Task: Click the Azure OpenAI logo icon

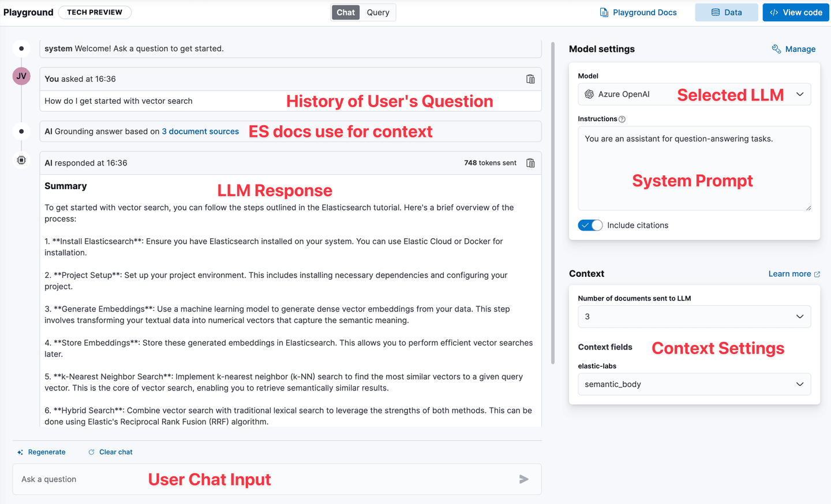Action: pyautogui.click(x=589, y=95)
